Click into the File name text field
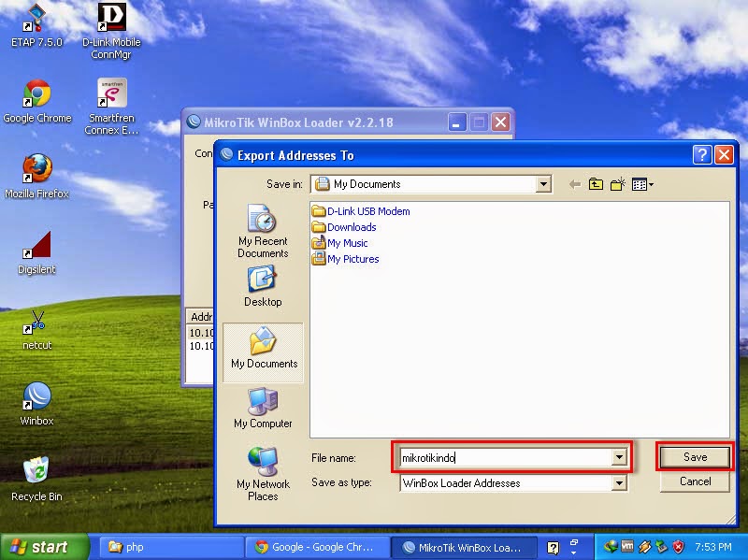This screenshot has width=748, height=560. [506, 458]
